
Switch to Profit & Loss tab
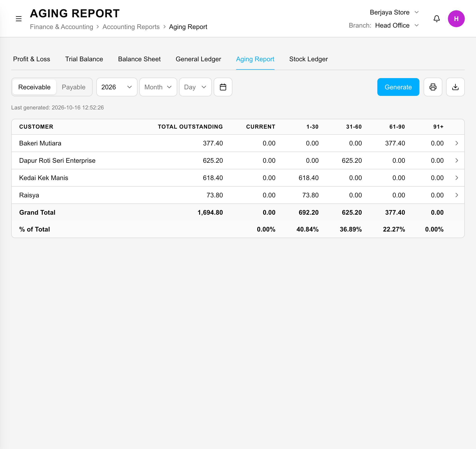(32, 59)
